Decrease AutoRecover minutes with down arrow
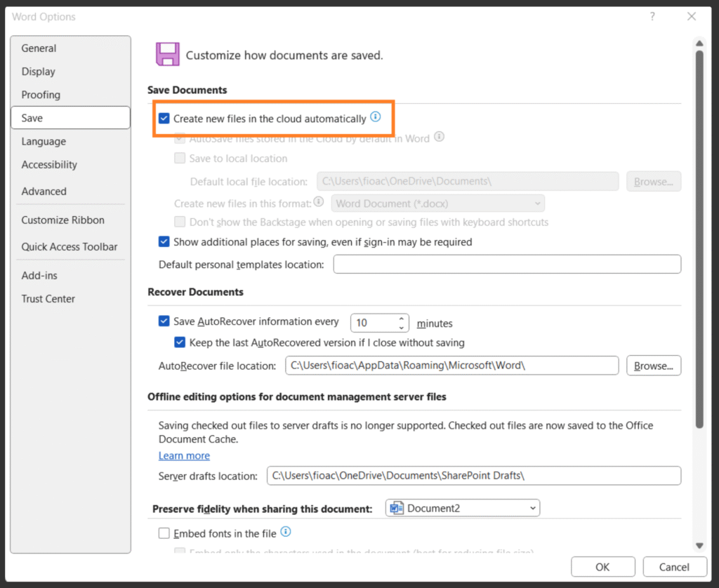The image size is (719, 588). [402, 327]
